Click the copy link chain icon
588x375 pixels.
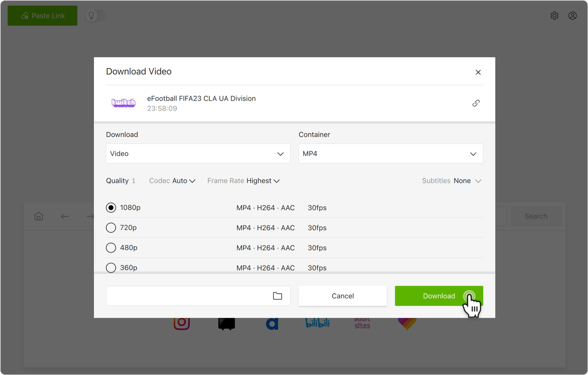pos(476,103)
